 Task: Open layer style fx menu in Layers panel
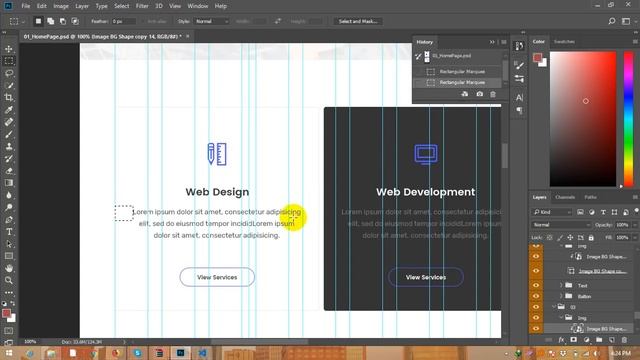click(x=561, y=340)
